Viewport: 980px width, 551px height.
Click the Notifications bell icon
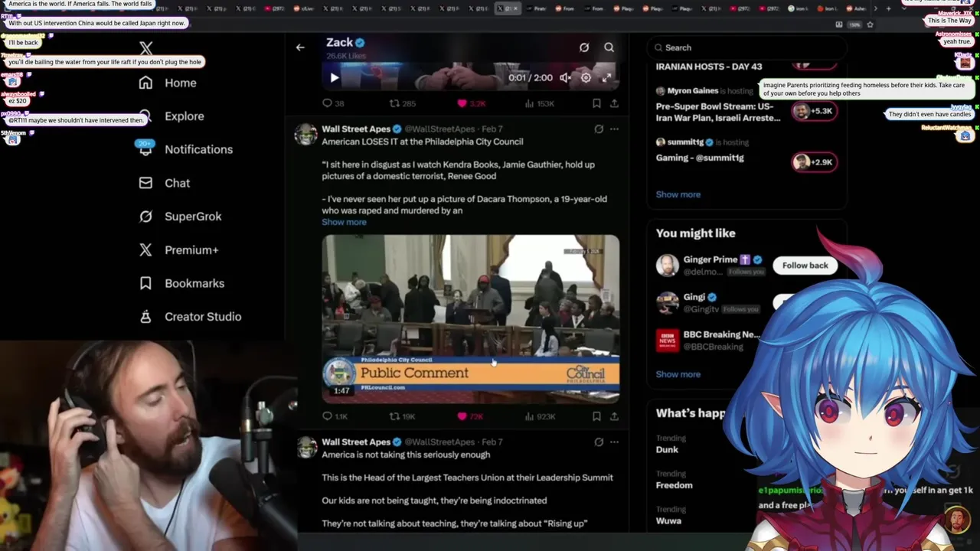point(145,150)
